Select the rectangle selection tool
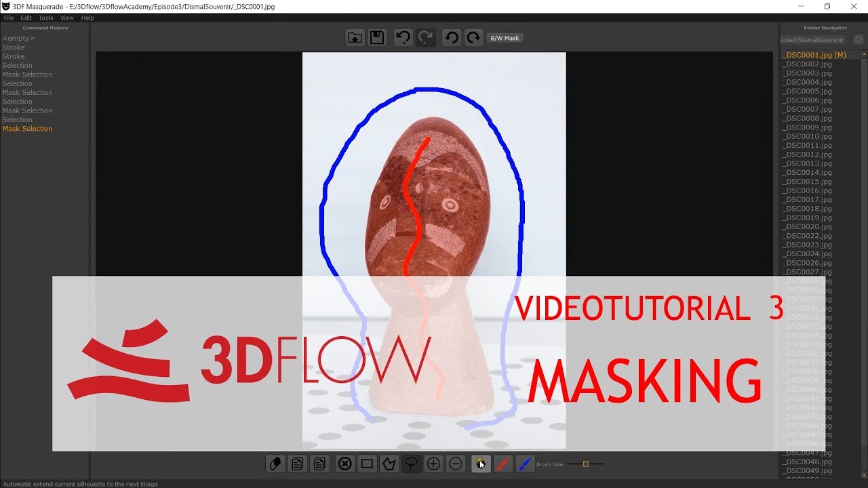Viewport: 868px width, 488px height. coord(367,464)
